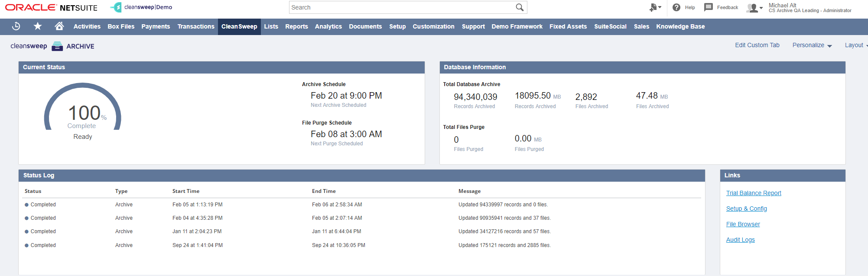Click the Oracle NetSuite logo
This screenshot has width=868, height=276.
51,8
